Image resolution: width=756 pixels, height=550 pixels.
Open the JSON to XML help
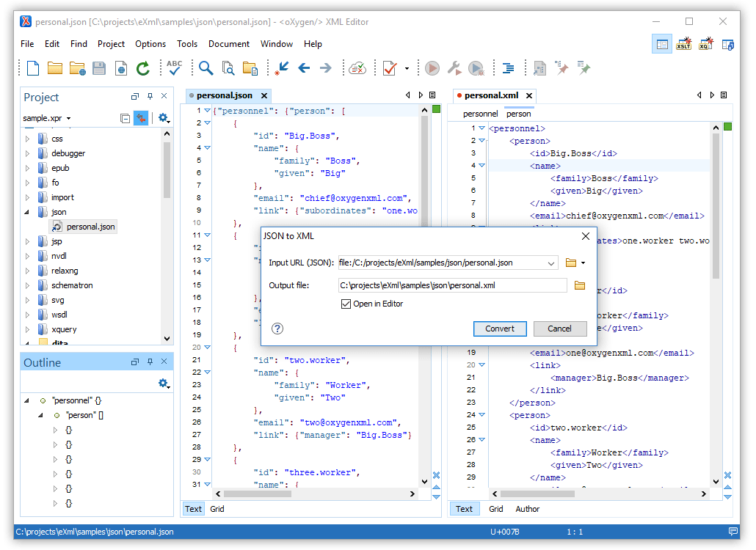tap(277, 329)
